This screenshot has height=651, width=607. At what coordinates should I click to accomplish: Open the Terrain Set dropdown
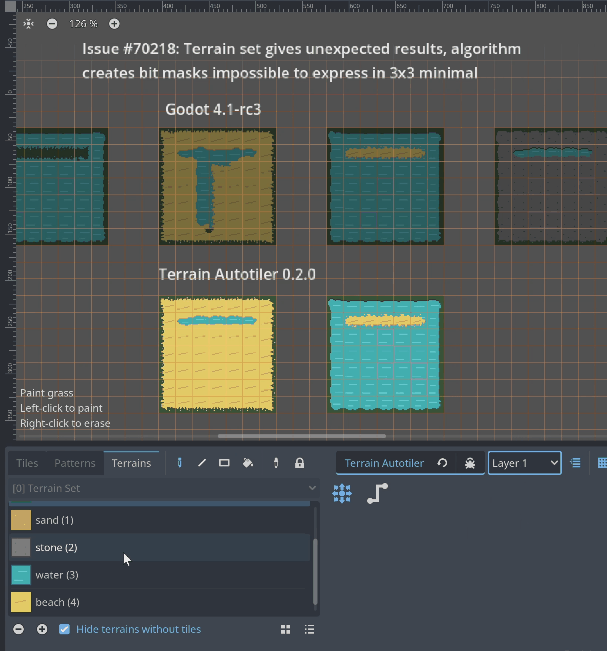pyautogui.click(x=164, y=488)
